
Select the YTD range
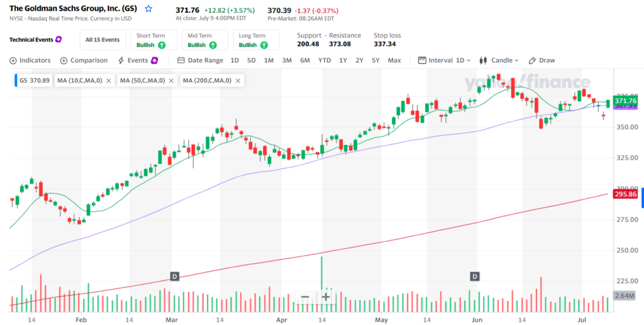tap(325, 60)
